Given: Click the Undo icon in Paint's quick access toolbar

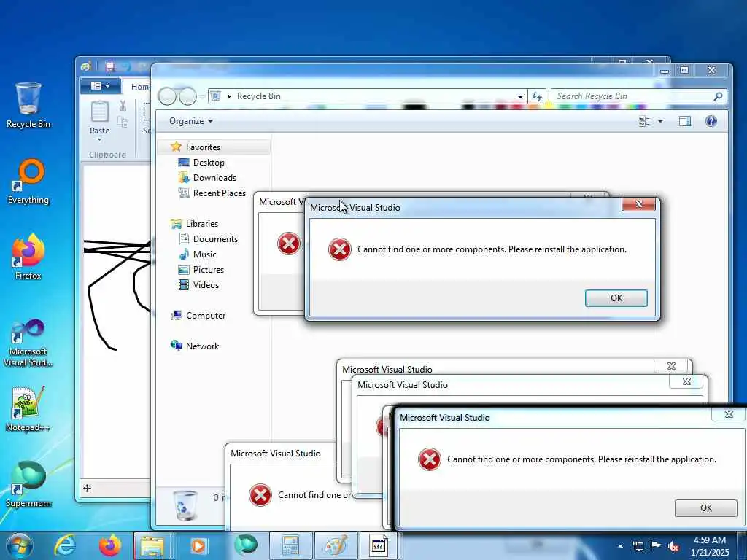Looking at the screenshot, I should coord(126,66).
